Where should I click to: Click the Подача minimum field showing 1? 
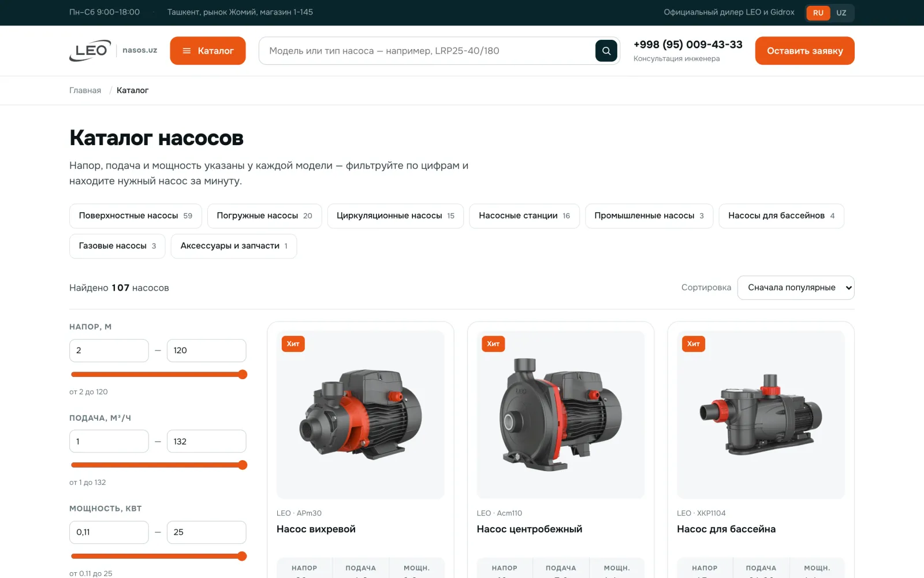click(109, 442)
